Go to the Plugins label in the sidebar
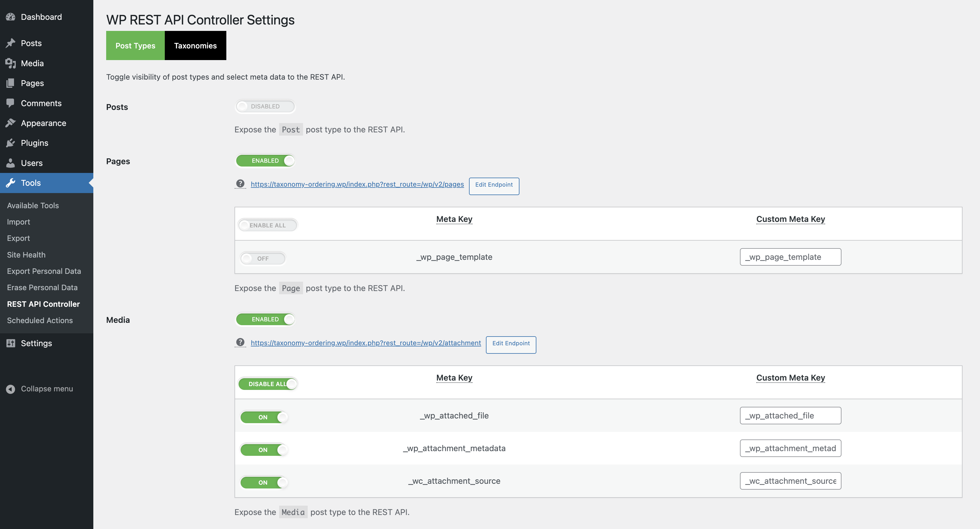The width and height of the screenshot is (980, 529). click(x=35, y=143)
